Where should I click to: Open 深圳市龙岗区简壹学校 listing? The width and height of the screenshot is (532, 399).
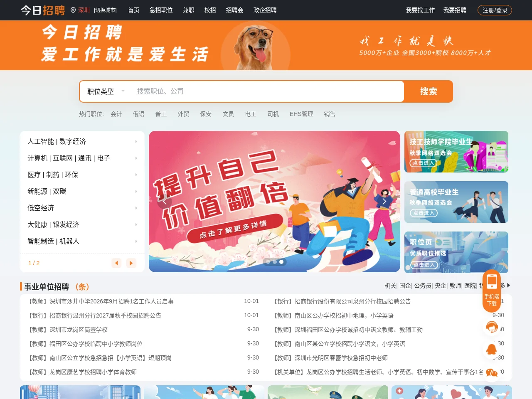(67, 330)
